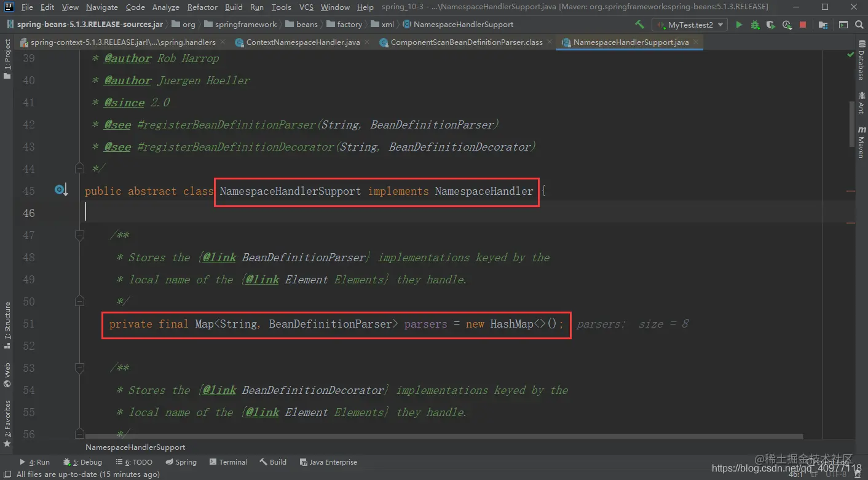Image resolution: width=868 pixels, height=480 pixels.
Task: Open the File menu
Action: point(27,7)
